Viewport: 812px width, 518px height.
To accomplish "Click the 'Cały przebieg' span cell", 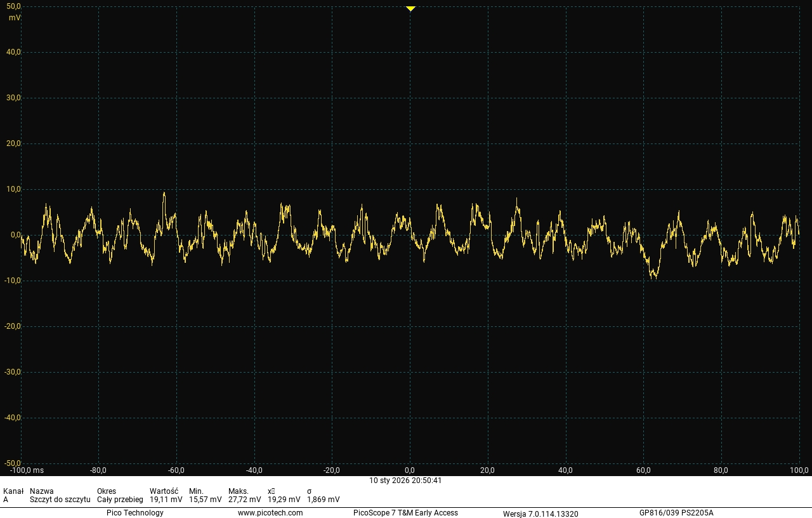I will coord(120,500).
